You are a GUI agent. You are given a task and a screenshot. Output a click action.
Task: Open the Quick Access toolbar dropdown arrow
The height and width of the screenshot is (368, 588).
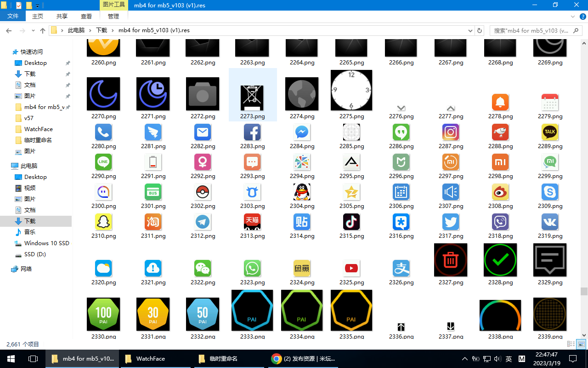pos(37,6)
